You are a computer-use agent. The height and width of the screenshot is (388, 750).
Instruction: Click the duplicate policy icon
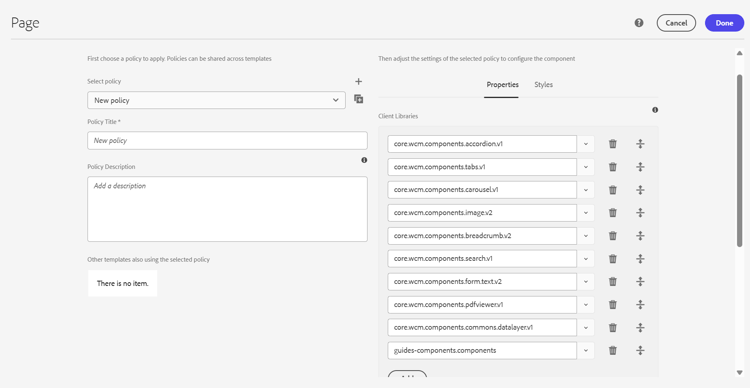359,99
